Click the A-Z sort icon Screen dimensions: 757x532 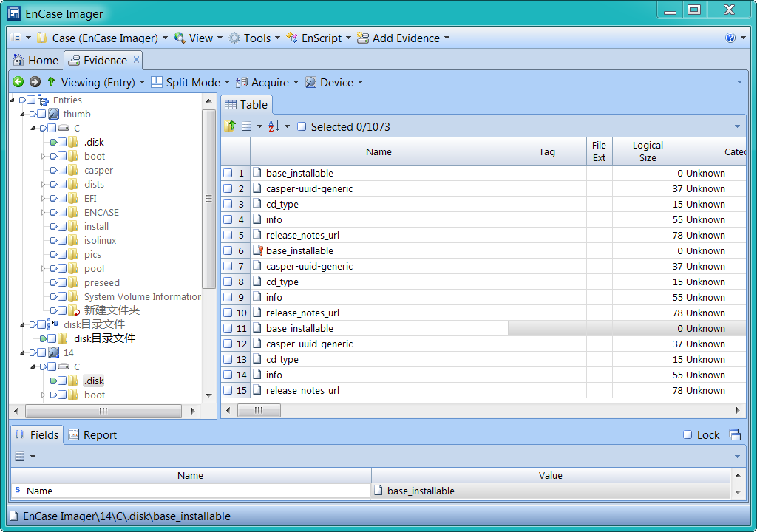274,126
